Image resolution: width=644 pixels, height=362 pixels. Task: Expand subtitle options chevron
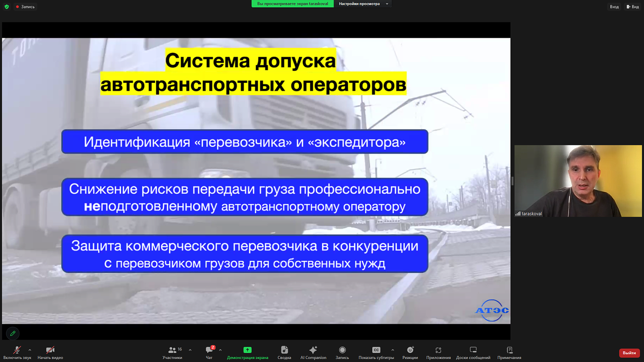pyautogui.click(x=392, y=349)
